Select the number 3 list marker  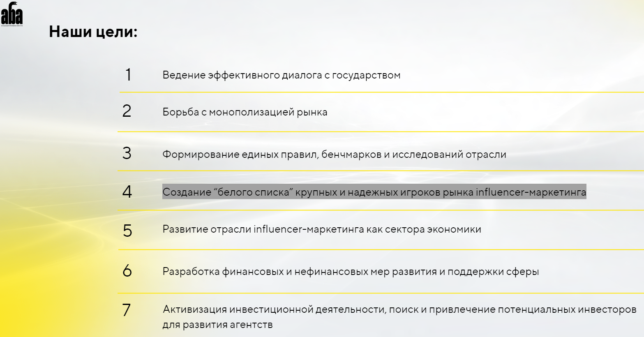127,153
